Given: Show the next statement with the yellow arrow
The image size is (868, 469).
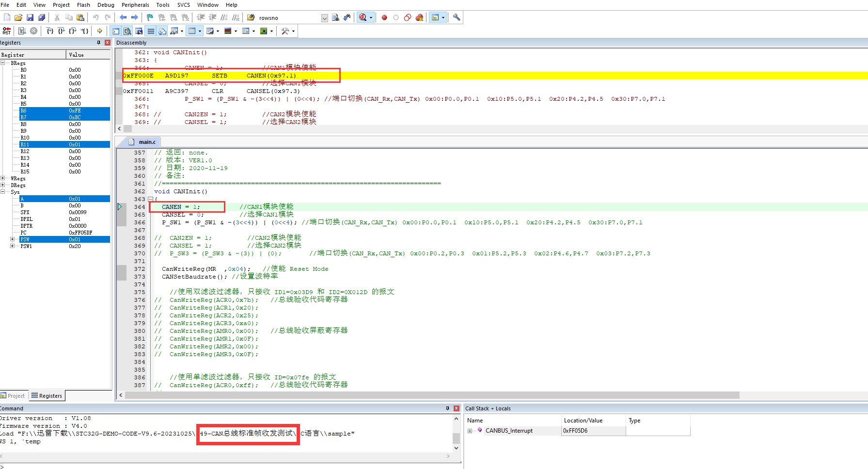Looking at the screenshot, I should [100, 31].
